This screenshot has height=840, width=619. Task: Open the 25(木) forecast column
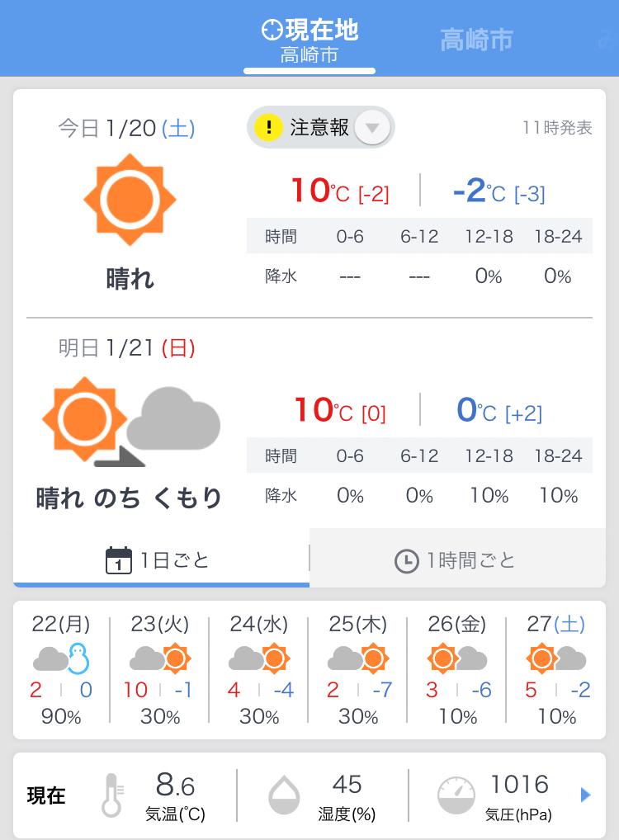(x=357, y=671)
